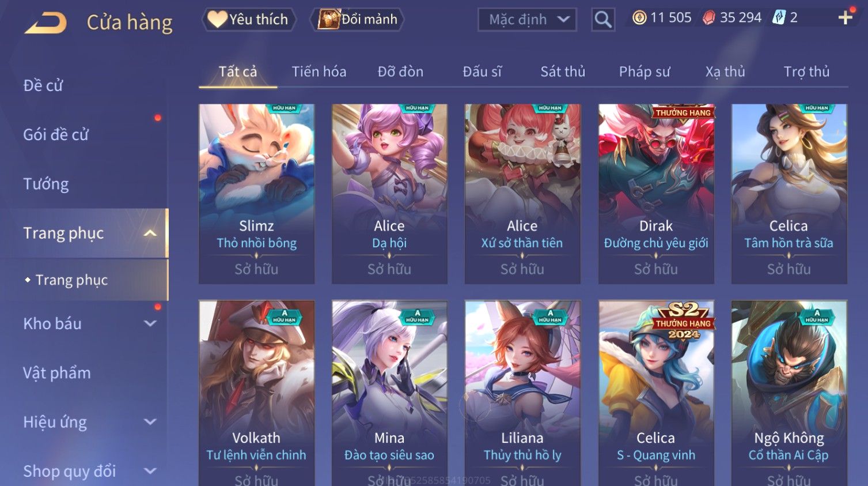Image resolution: width=868 pixels, height=486 pixels.
Task: Click the blue ticket currency icon
Action: pyautogui.click(x=779, y=17)
